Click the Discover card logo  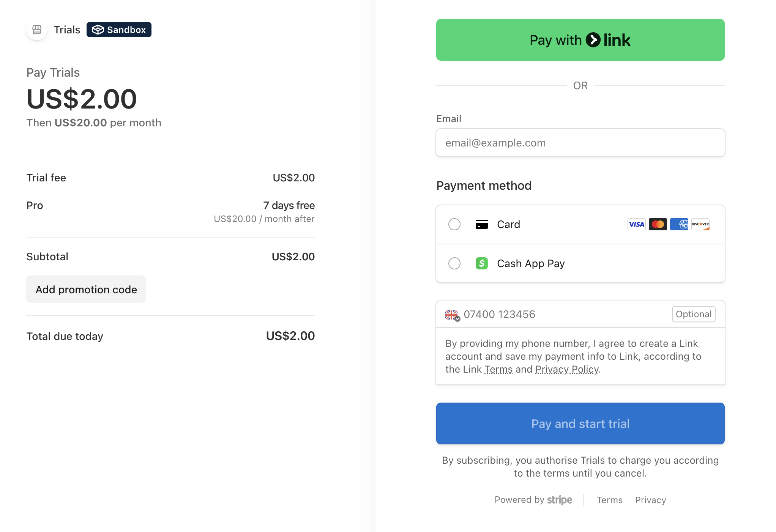click(700, 224)
